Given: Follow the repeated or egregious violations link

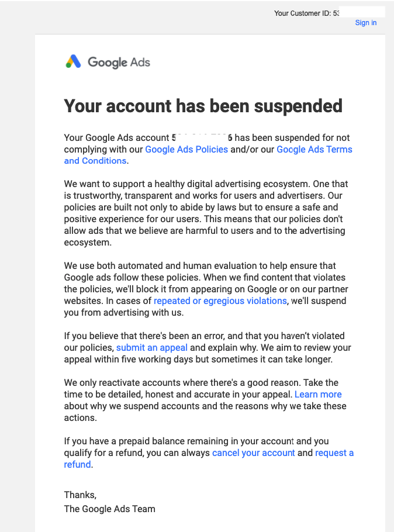Looking at the screenshot, I should point(220,301).
